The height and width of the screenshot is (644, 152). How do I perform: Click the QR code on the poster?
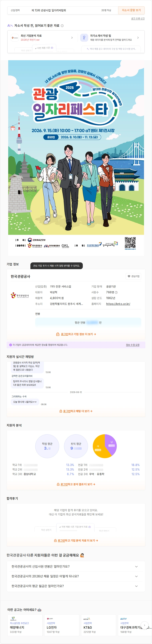130,242
